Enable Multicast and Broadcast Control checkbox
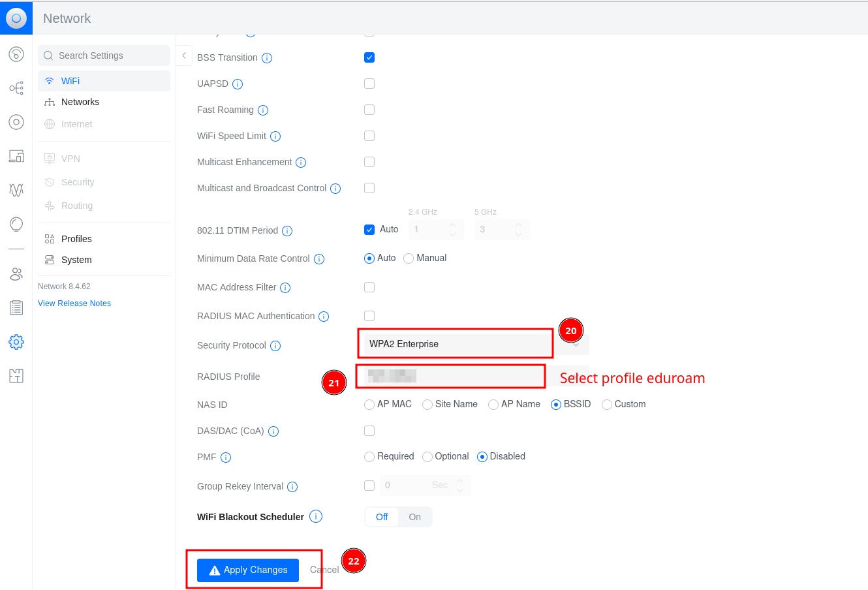This screenshot has width=868, height=590. click(x=369, y=188)
